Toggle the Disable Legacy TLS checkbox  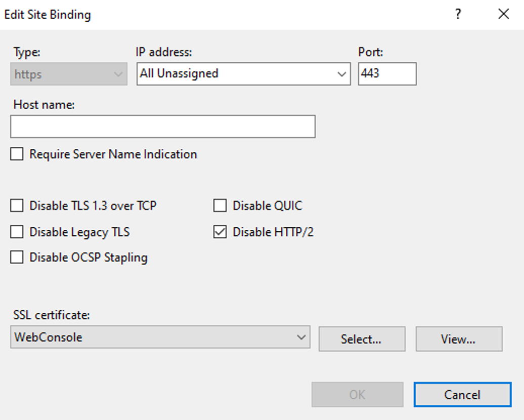17,232
